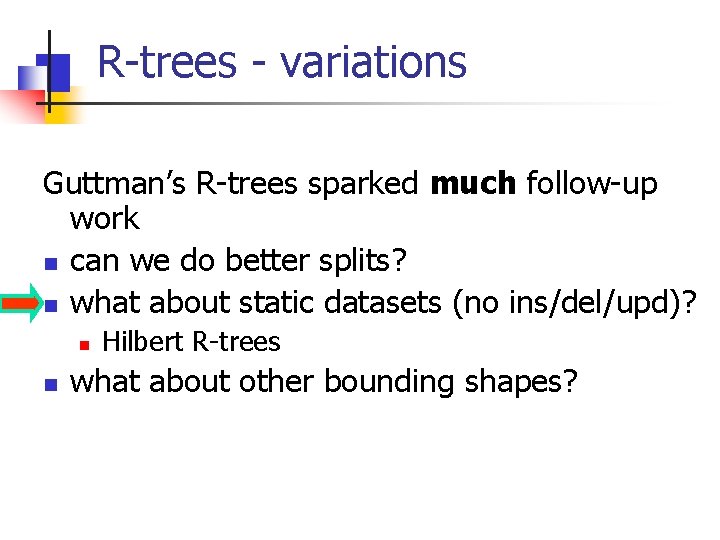Click the word 'variations' in the title
The width and height of the screenshot is (720, 540).
click(x=373, y=62)
